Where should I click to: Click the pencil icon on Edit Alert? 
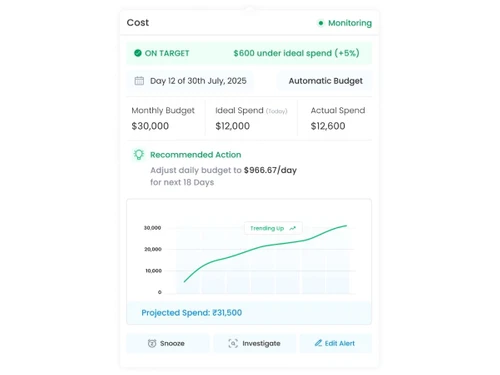[318, 343]
